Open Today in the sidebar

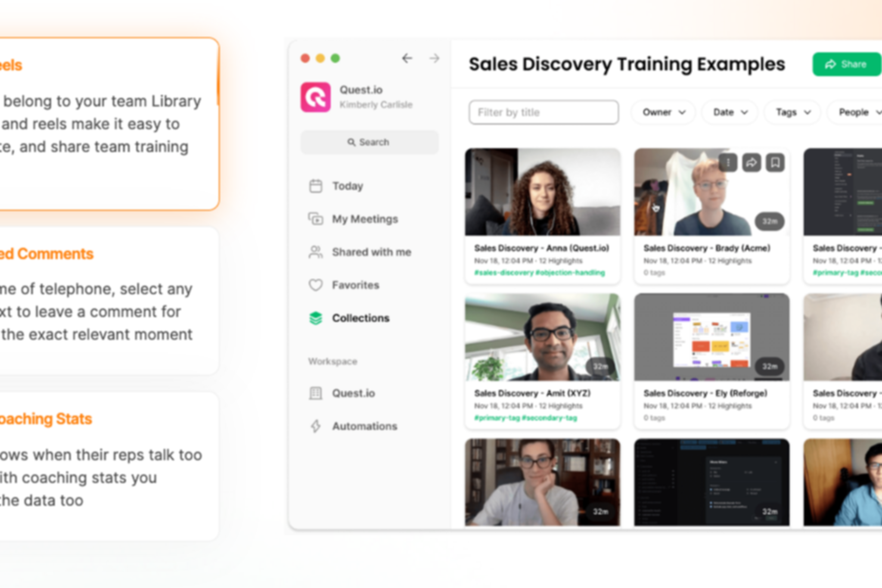pos(347,186)
